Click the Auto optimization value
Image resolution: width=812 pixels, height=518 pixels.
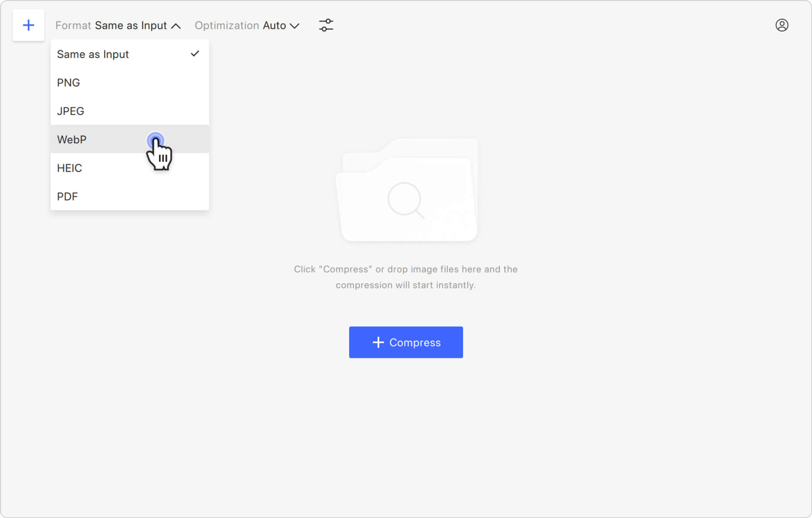pos(274,26)
